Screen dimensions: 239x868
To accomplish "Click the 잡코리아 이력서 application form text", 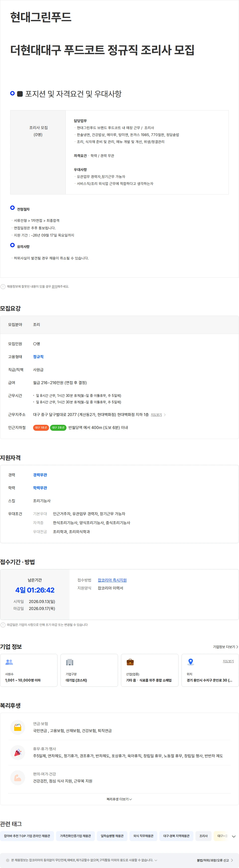I will pos(110,588).
